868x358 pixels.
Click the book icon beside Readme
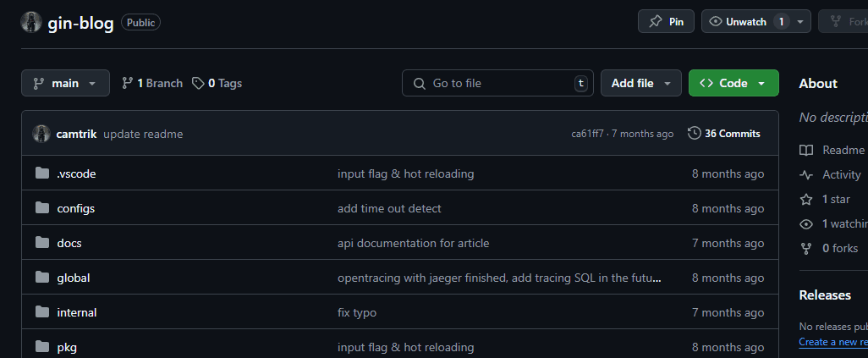click(x=806, y=150)
